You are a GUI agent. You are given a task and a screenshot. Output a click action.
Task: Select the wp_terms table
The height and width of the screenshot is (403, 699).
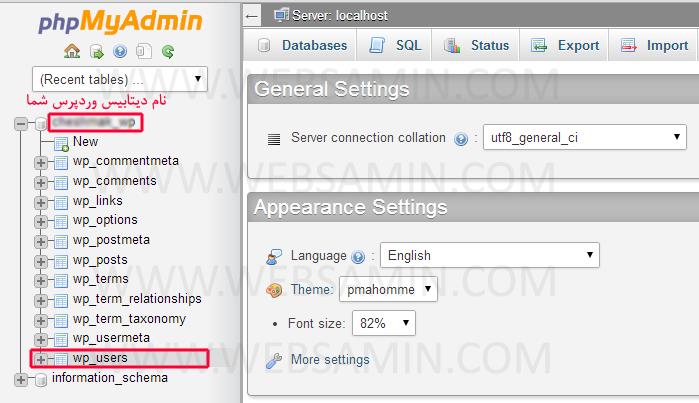tap(101, 279)
